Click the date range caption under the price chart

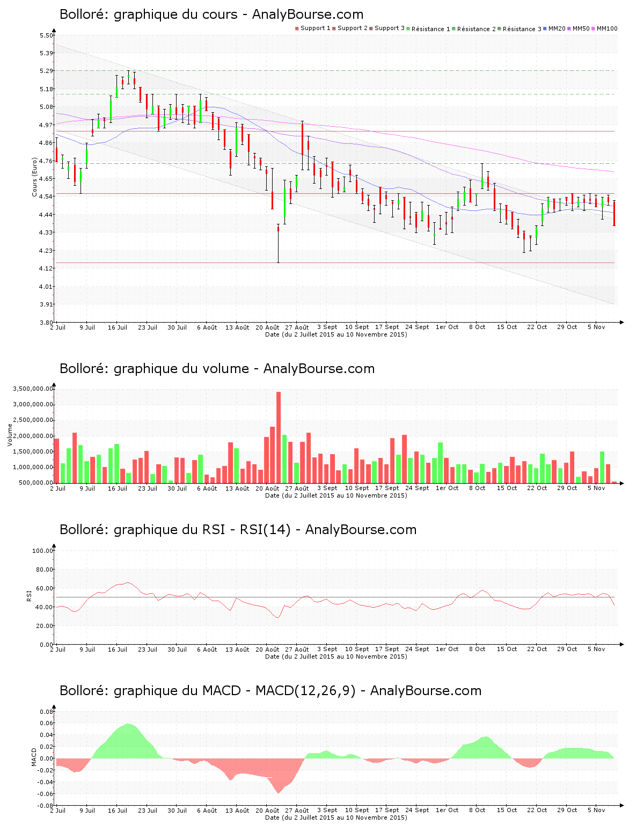point(336,334)
